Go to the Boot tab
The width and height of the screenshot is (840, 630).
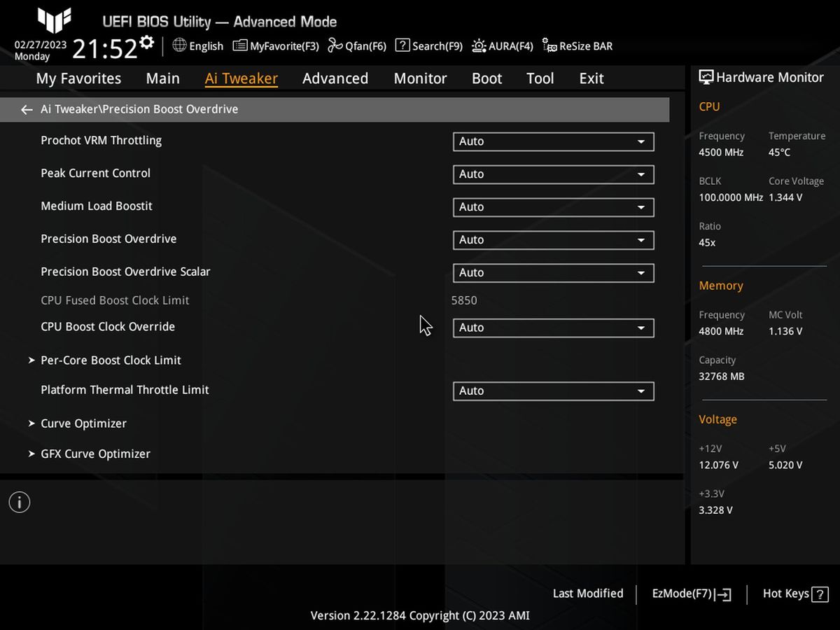point(486,78)
